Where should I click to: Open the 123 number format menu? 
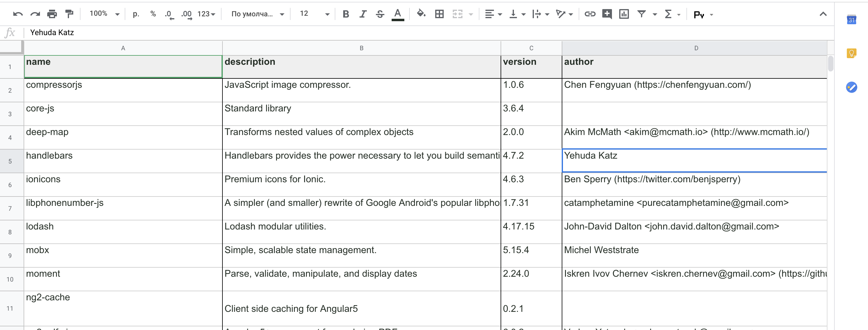click(206, 14)
